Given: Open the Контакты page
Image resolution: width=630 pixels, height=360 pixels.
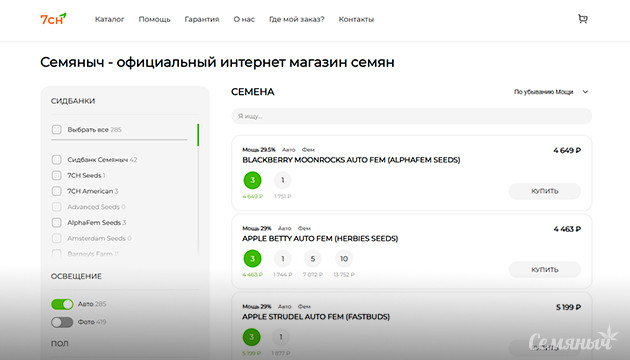Looking at the screenshot, I should [x=356, y=19].
